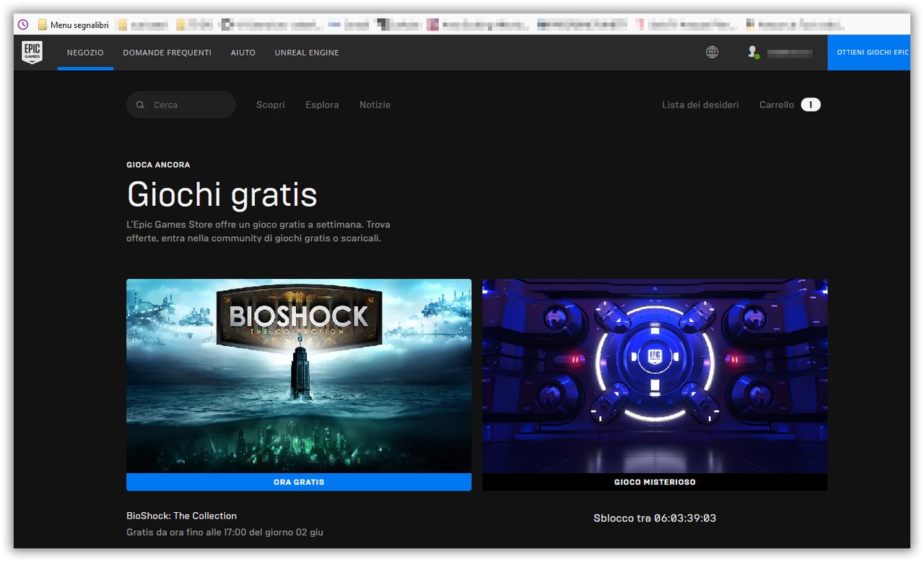This screenshot has height=562, width=924.
Task: Open the Notizie section
Action: tap(375, 105)
